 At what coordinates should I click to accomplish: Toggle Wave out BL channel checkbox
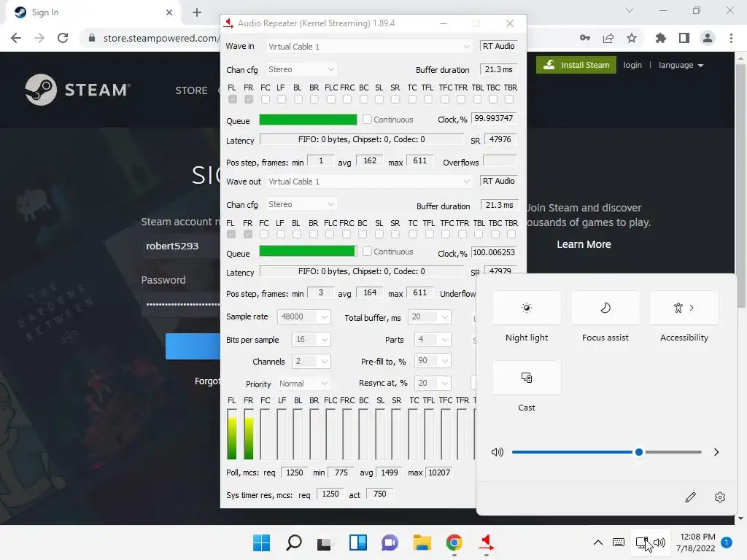297,234
